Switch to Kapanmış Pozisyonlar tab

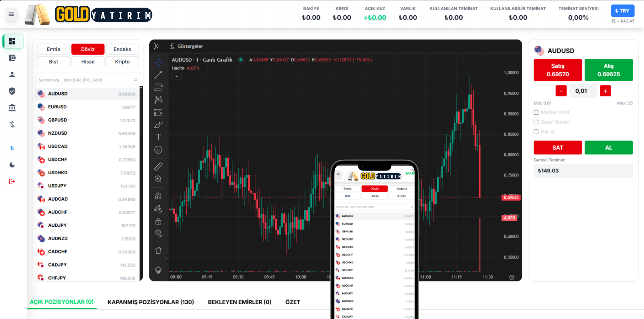tap(151, 302)
